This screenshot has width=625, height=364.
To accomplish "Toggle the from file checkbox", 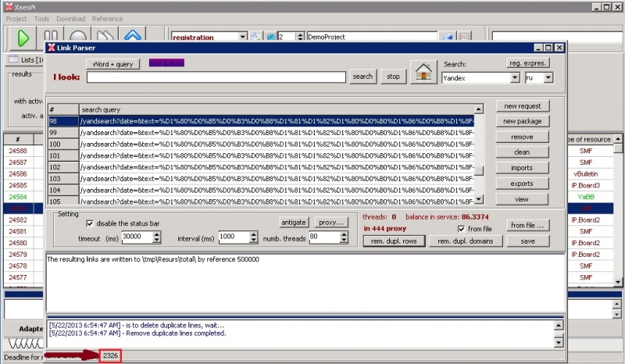I will click(x=461, y=229).
